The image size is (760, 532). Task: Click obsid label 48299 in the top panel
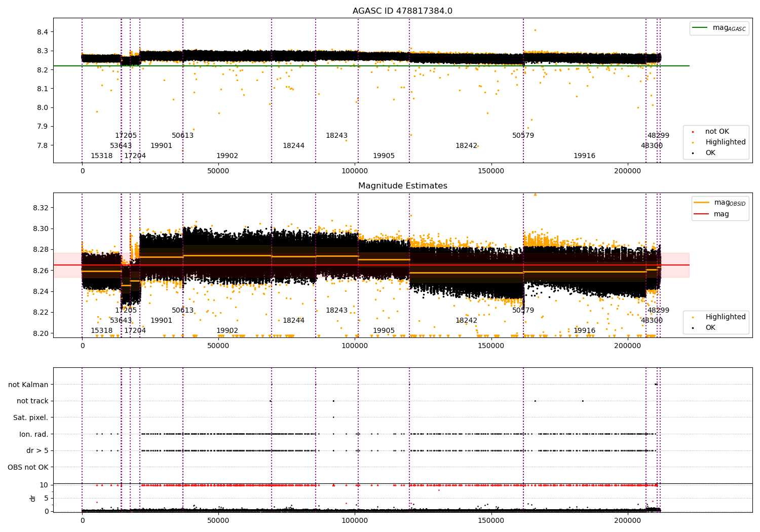tap(658, 136)
